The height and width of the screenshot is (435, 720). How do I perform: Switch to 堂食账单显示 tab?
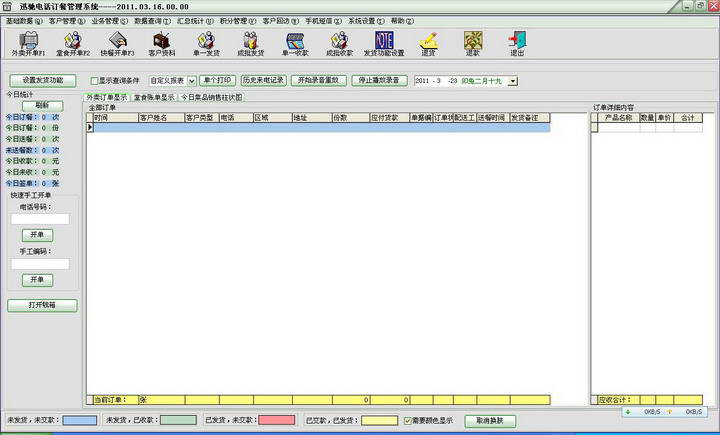tap(154, 97)
